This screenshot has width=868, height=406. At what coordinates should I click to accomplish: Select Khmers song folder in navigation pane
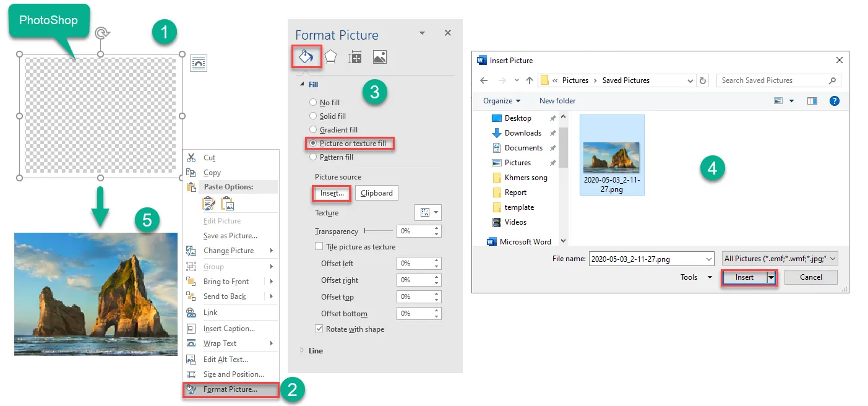click(x=526, y=178)
